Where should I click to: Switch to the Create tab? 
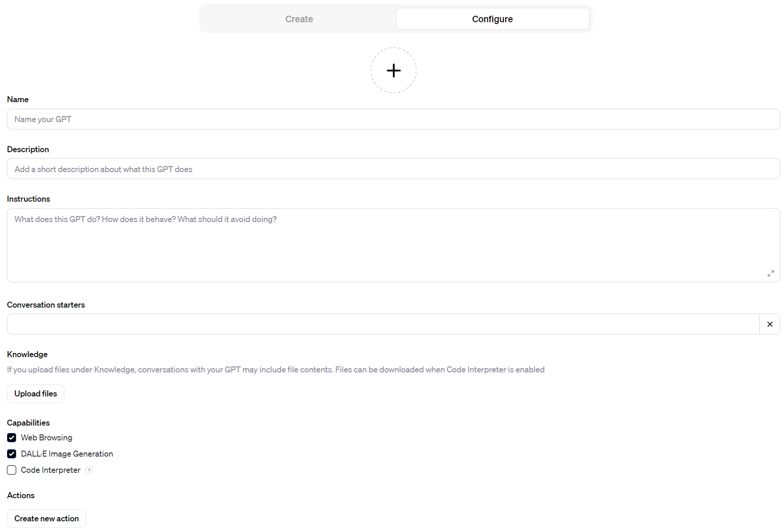(x=299, y=19)
